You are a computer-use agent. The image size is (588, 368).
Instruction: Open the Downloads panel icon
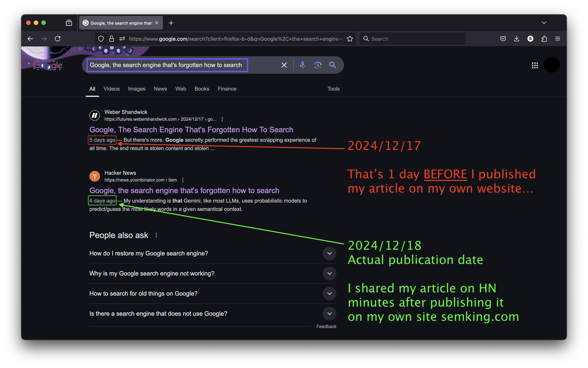coord(516,39)
